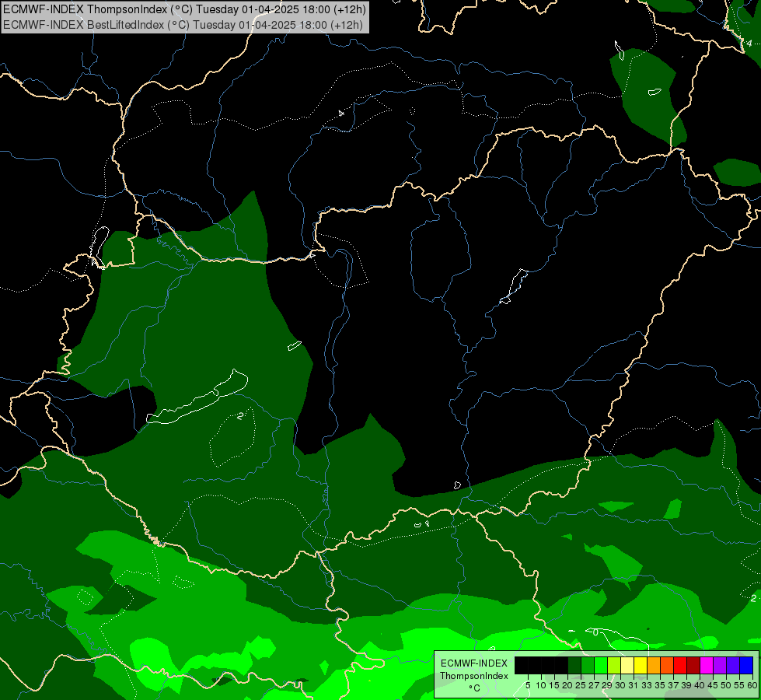The image size is (761, 700).
Task: Click the purple 45–50 legend swatch
Action: click(720, 665)
